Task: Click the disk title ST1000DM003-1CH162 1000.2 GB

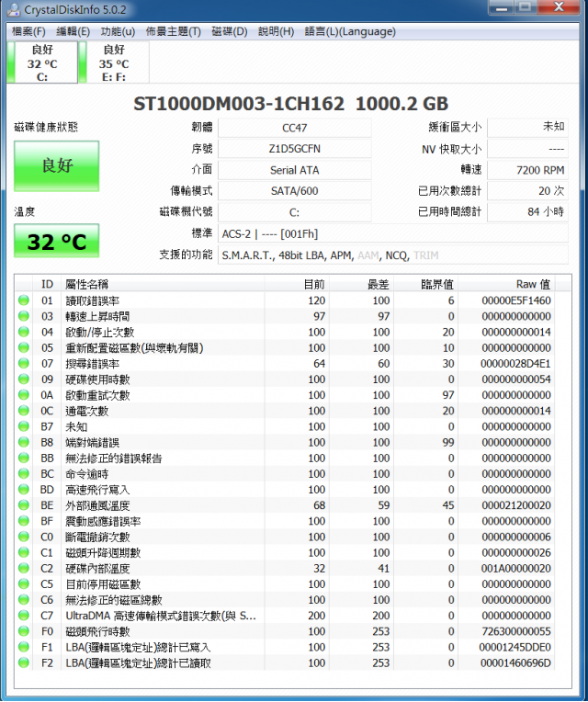Action: tap(291, 104)
